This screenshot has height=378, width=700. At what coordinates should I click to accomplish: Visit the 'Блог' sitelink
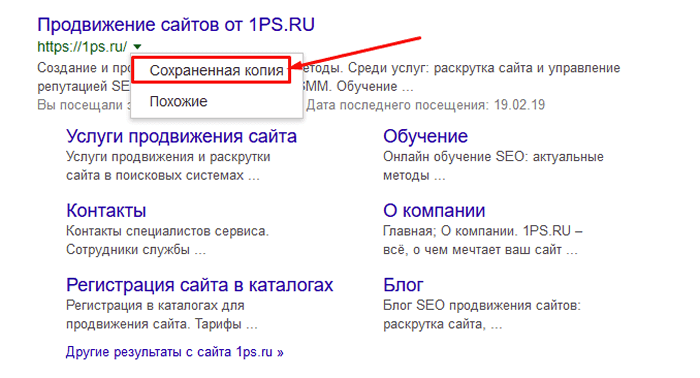(x=403, y=285)
